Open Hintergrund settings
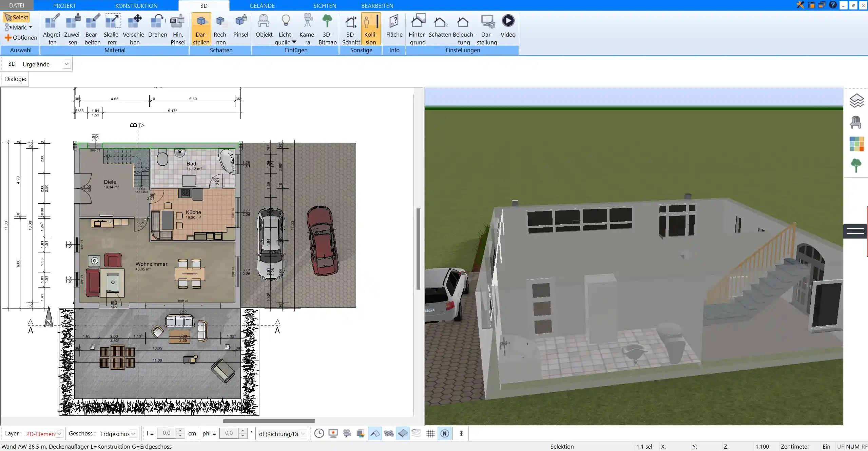868x451 pixels. (418, 29)
